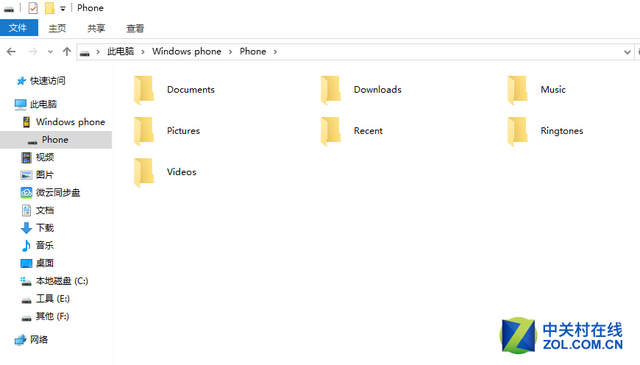This screenshot has width=640, height=365.
Task: Go forward with the right arrow
Action: [x=33, y=51]
